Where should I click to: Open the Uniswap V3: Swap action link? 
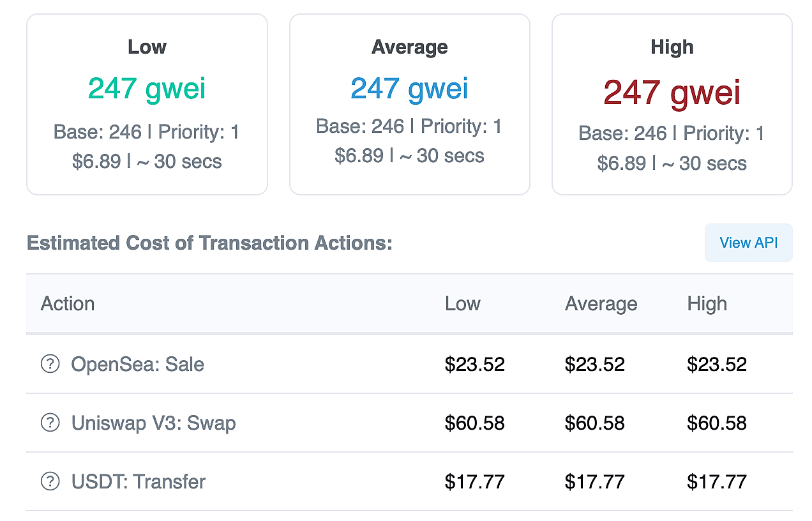[x=154, y=423]
